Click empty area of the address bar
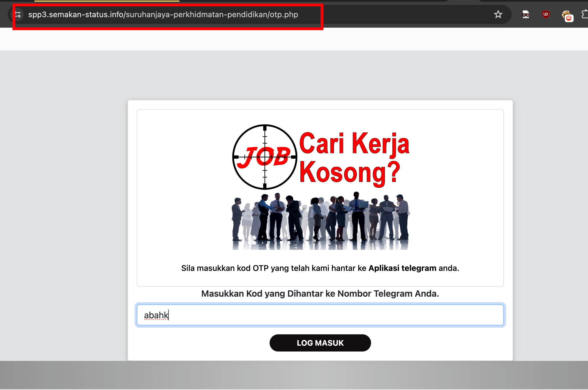The image size is (588, 390). pyautogui.click(x=402, y=14)
